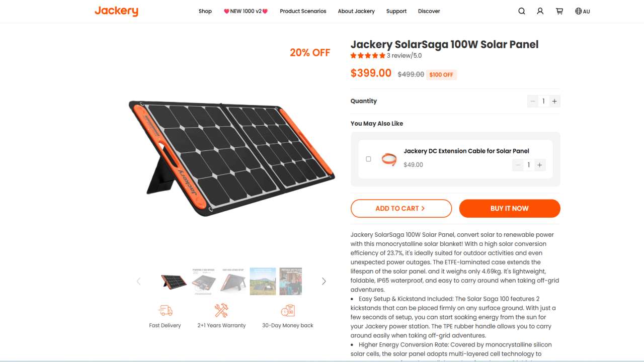
Task: Open the Discover menu
Action: click(429, 11)
